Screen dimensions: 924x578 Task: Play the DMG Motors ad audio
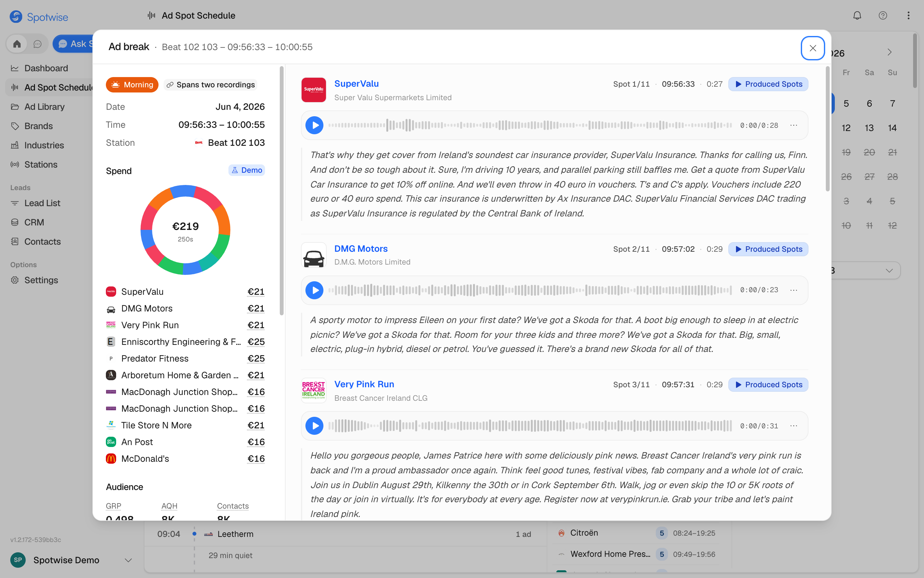coord(314,290)
